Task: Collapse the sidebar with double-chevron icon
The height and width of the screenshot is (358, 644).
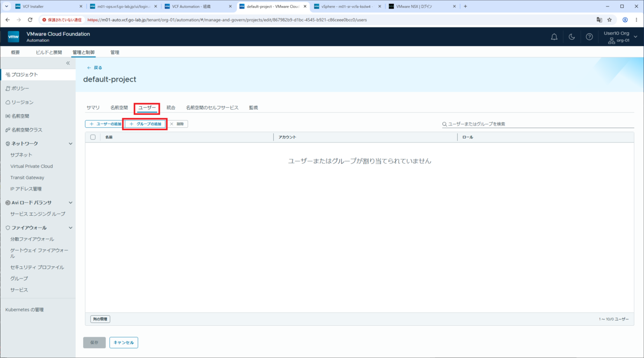Action: pyautogui.click(x=68, y=63)
